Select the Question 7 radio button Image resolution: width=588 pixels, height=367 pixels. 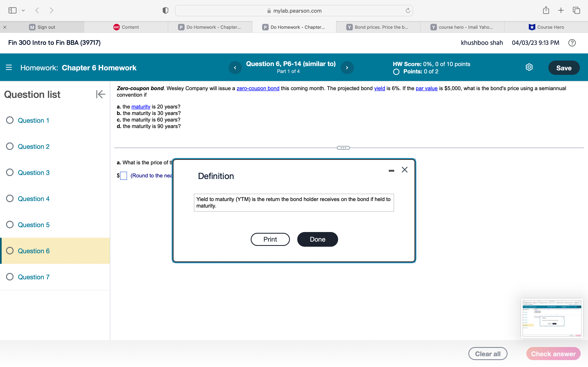point(10,277)
